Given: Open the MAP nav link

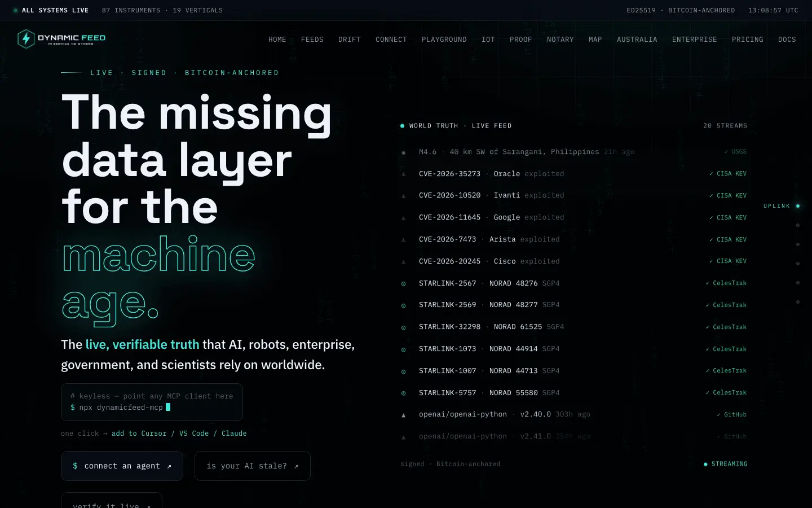Looking at the screenshot, I should (595, 40).
